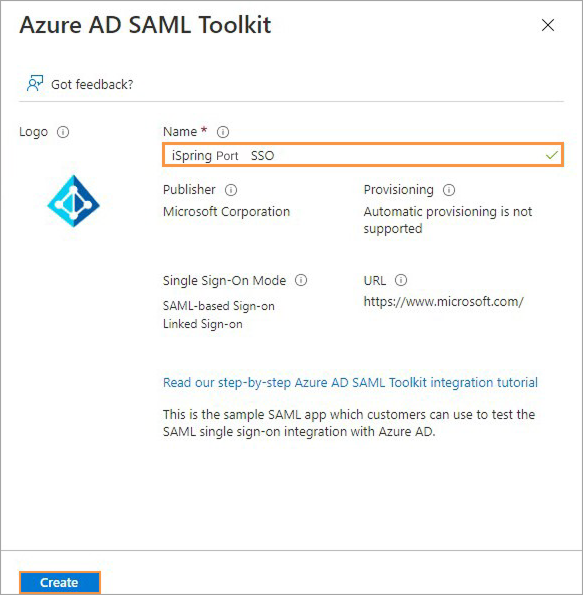583x595 pixels.
Task: Show info tooltip beside Single Sign-On Mode
Action: pos(301,280)
